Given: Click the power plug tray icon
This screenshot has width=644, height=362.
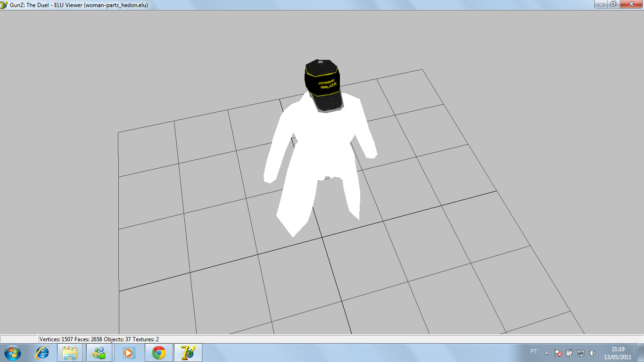Looking at the screenshot, I should [569, 353].
